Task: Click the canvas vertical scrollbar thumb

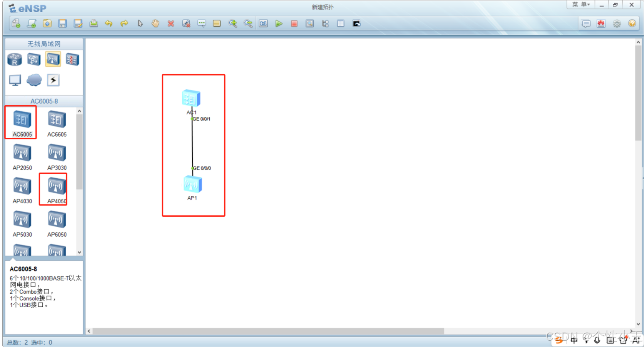Action: pos(638,93)
